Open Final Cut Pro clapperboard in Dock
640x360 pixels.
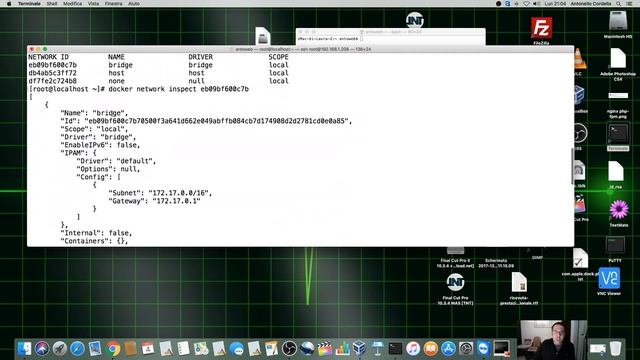[x=324, y=349]
